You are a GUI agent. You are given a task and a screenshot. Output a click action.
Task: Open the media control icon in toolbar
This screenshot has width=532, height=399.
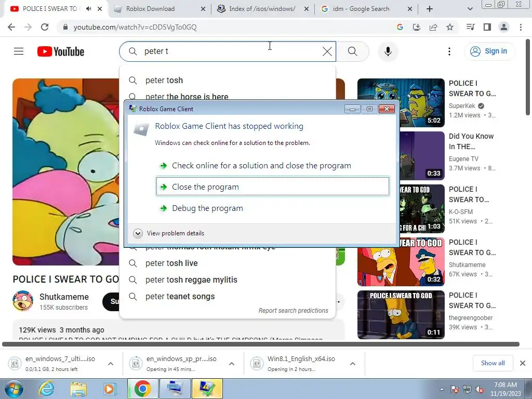[x=471, y=27]
